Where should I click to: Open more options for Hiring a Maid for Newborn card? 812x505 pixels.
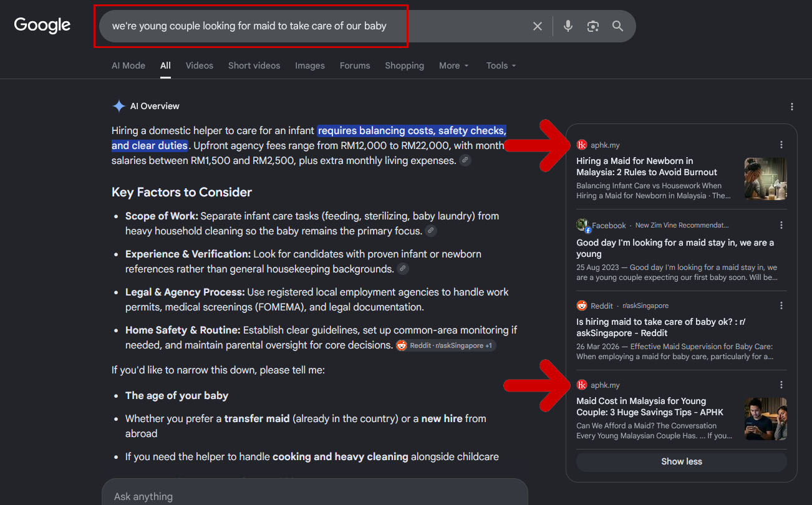(x=781, y=145)
